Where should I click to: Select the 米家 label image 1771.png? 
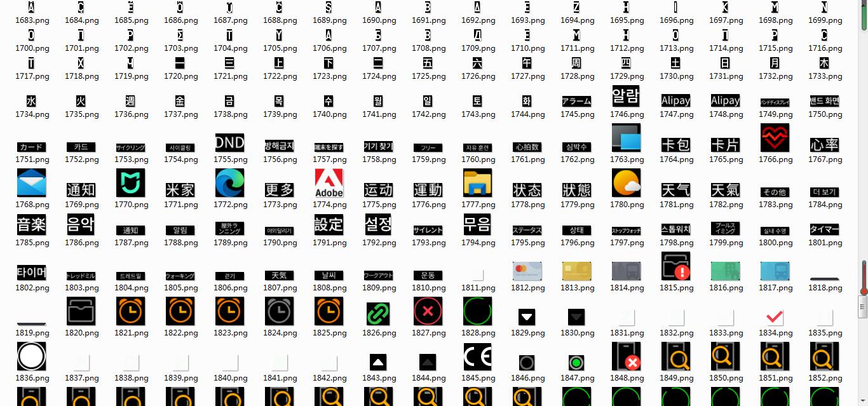coord(180,190)
